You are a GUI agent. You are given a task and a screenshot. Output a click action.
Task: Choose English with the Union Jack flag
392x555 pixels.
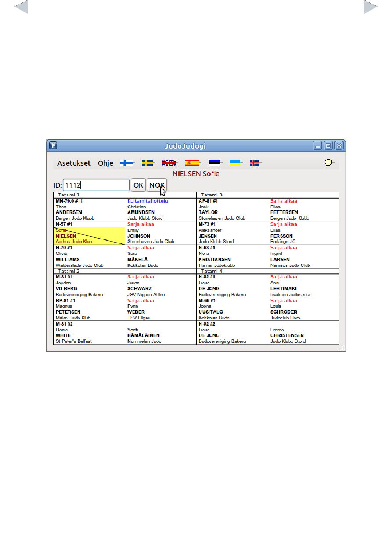point(169,163)
